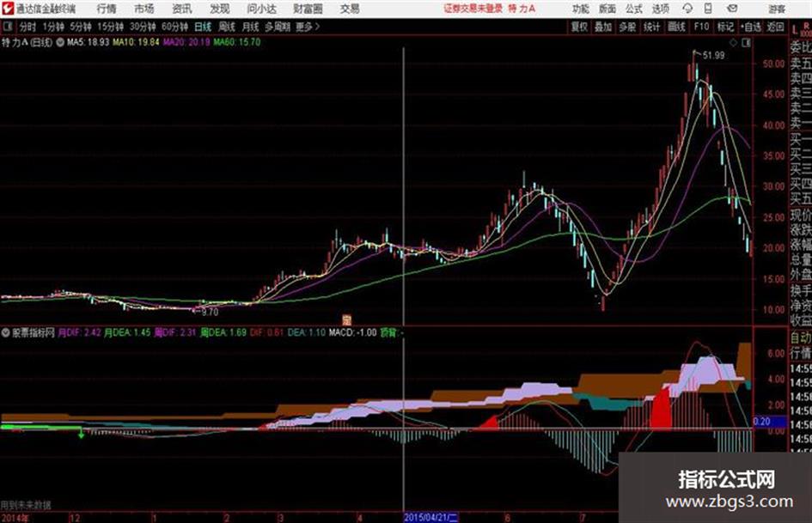Click the 定 marker icon below the chart
The height and width of the screenshot is (523, 812).
(x=347, y=319)
